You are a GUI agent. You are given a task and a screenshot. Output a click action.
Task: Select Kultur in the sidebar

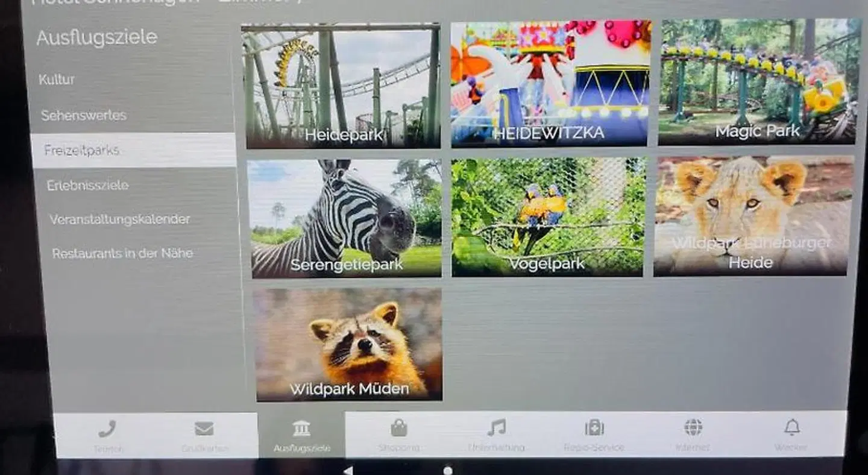click(57, 80)
